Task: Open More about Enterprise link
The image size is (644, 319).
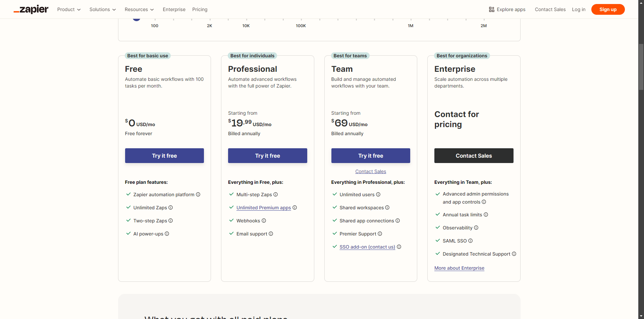Action: coord(459,268)
